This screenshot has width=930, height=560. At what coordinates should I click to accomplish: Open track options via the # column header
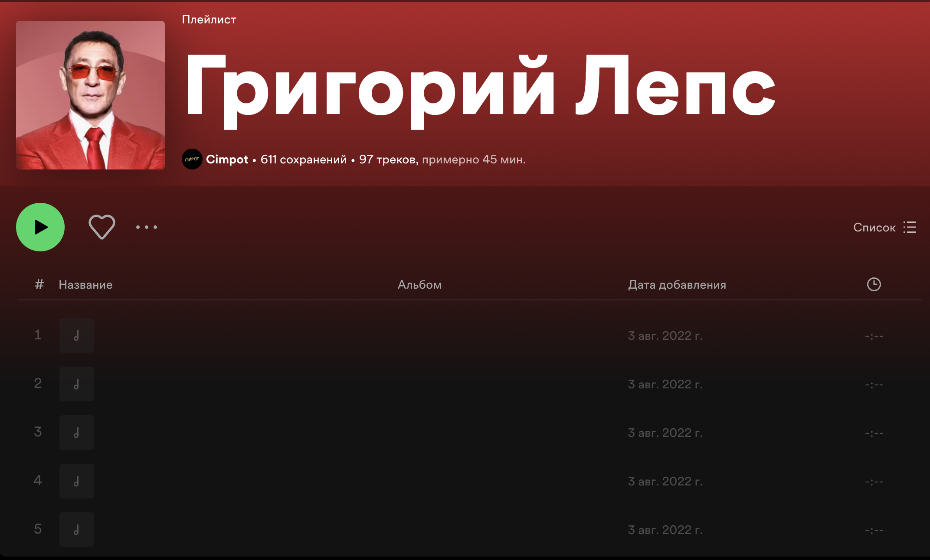(39, 285)
